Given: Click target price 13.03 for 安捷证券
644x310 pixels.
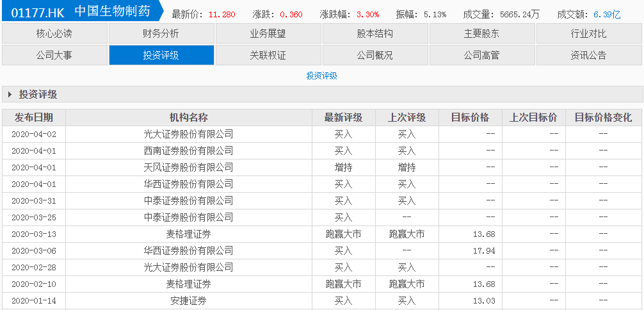Looking at the screenshot, I should tap(484, 301).
